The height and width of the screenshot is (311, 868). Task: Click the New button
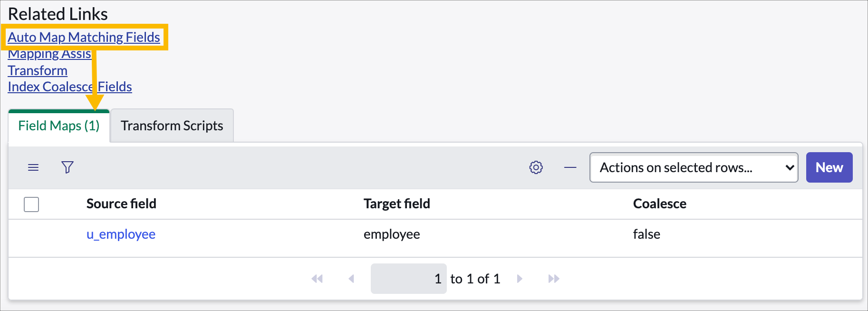(x=829, y=167)
